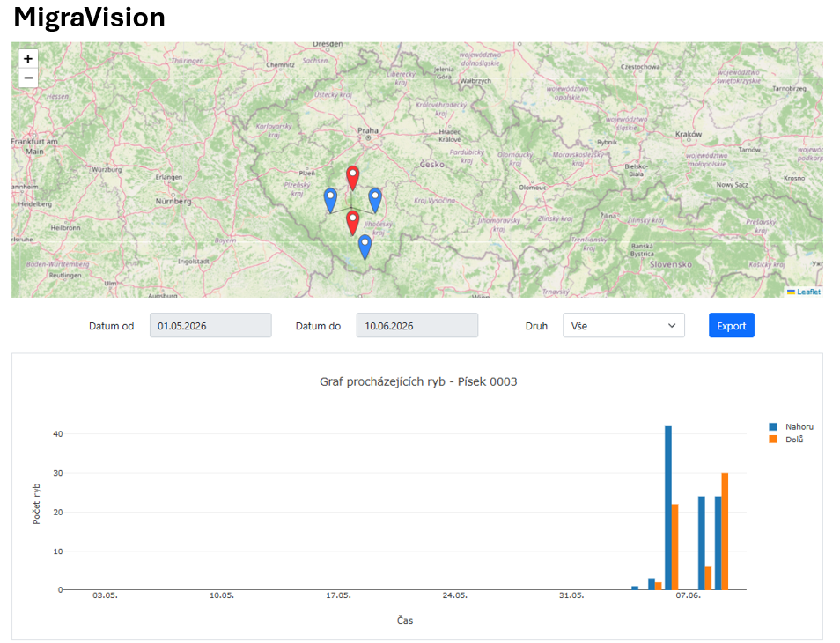Zoom in the map with plus button
This screenshot has height=643, width=840.
click(x=28, y=58)
